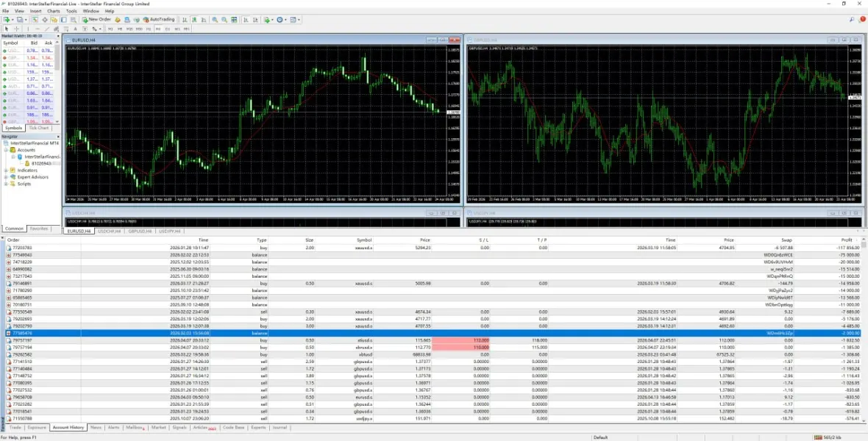The width and height of the screenshot is (868, 441).
Task: Sort history by the Symbol column header
Action: [x=363, y=240]
